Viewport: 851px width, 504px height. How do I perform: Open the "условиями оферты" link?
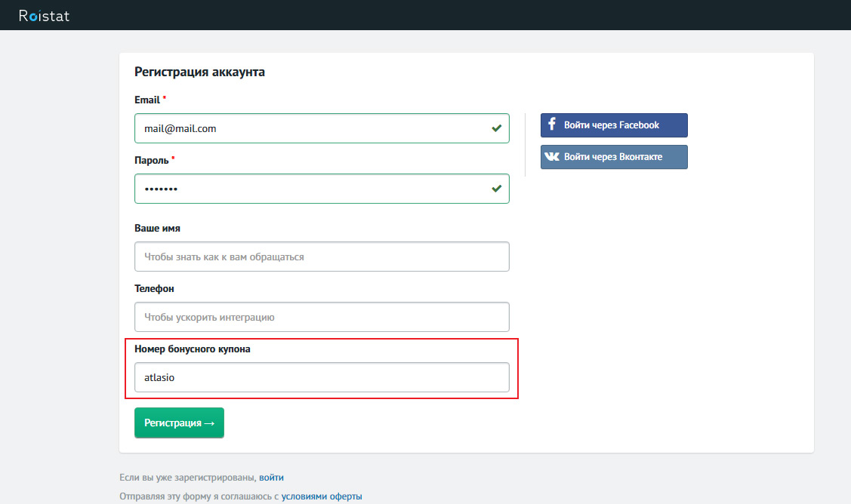322,496
